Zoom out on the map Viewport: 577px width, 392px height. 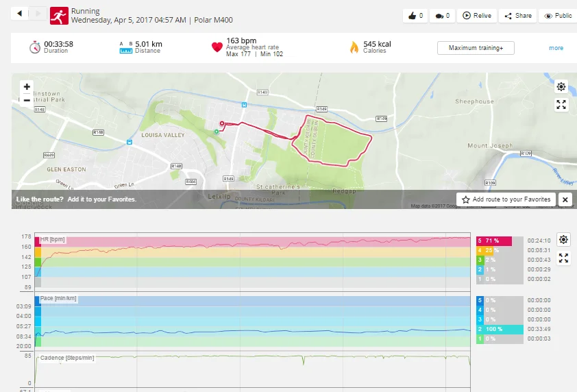(x=27, y=100)
